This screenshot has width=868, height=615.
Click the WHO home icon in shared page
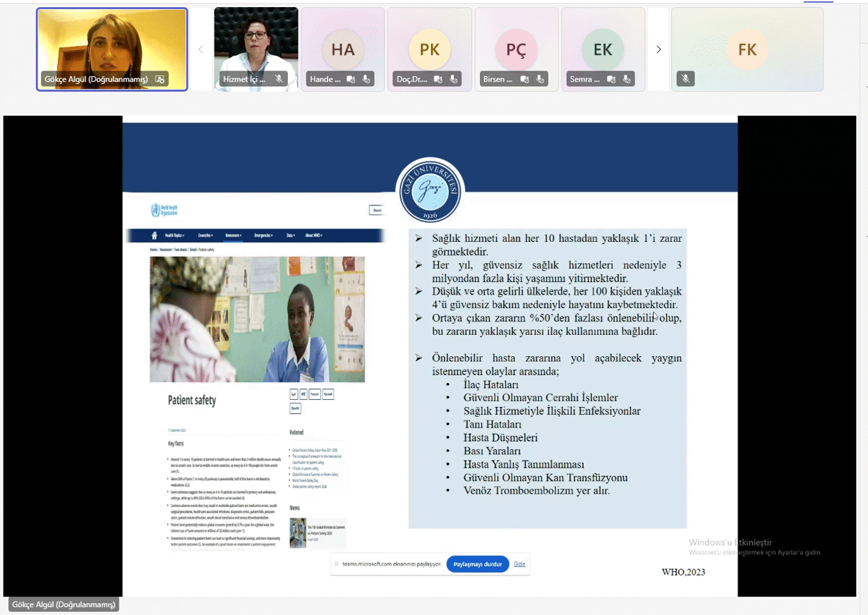154,236
